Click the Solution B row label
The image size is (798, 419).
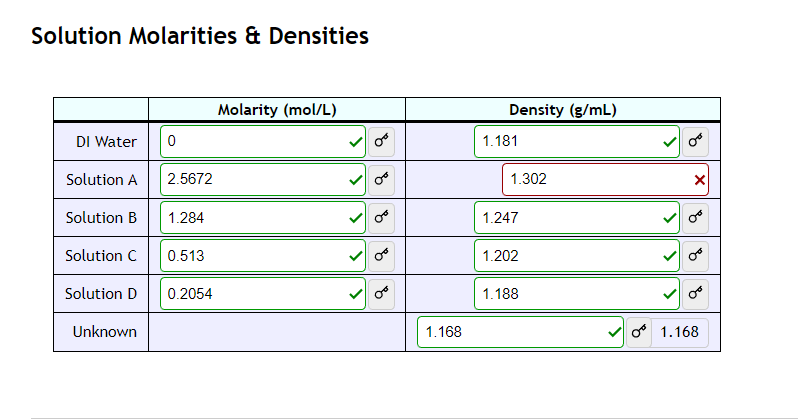(101, 218)
